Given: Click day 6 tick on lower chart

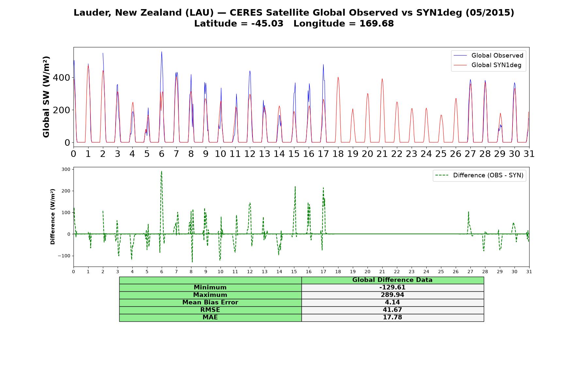Looking at the screenshot, I should (162, 272).
